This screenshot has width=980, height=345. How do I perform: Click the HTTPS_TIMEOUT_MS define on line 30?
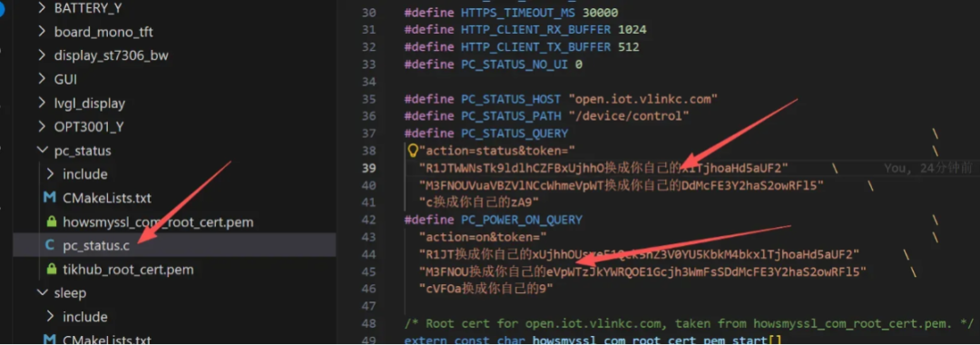(516, 13)
